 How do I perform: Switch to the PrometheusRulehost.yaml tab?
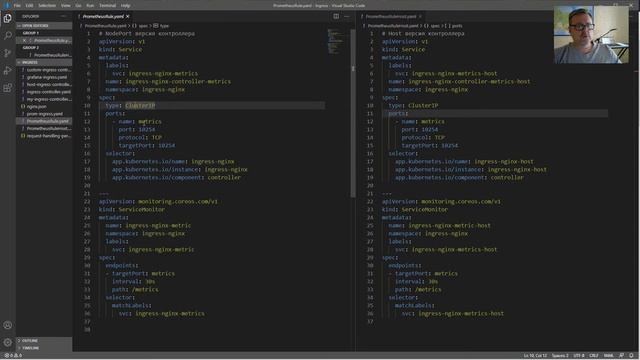[391, 16]
